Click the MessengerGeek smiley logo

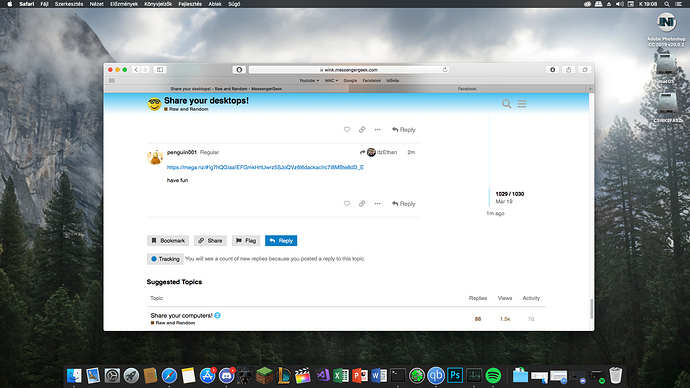[154, 104]
